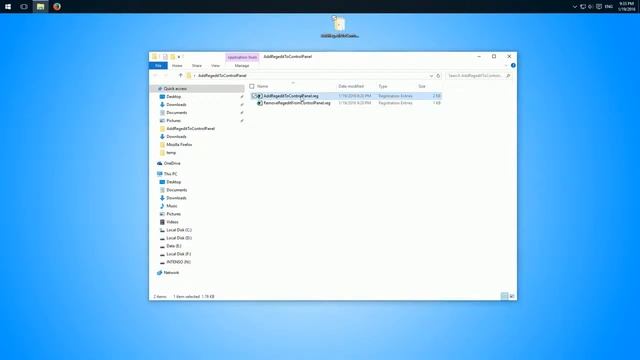The image size is (640, 360).
Task: Select This PC in the navigation pane
Action: pyautogui.click(x=170, y=174)
